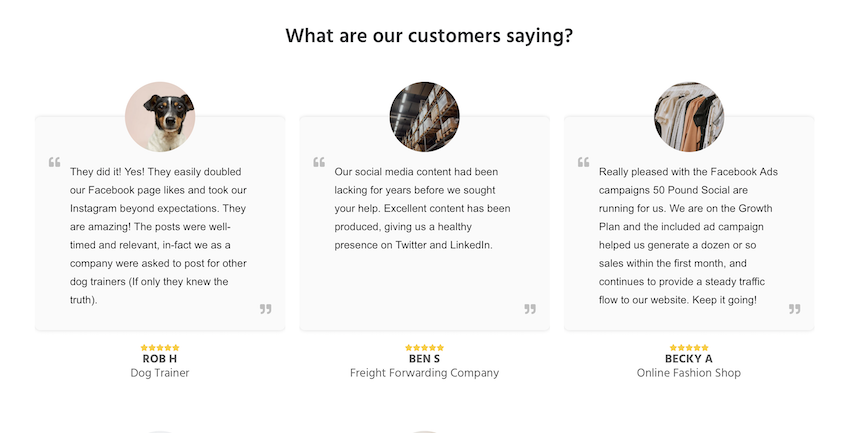Click the "Dog Trainer" job title

160,373
